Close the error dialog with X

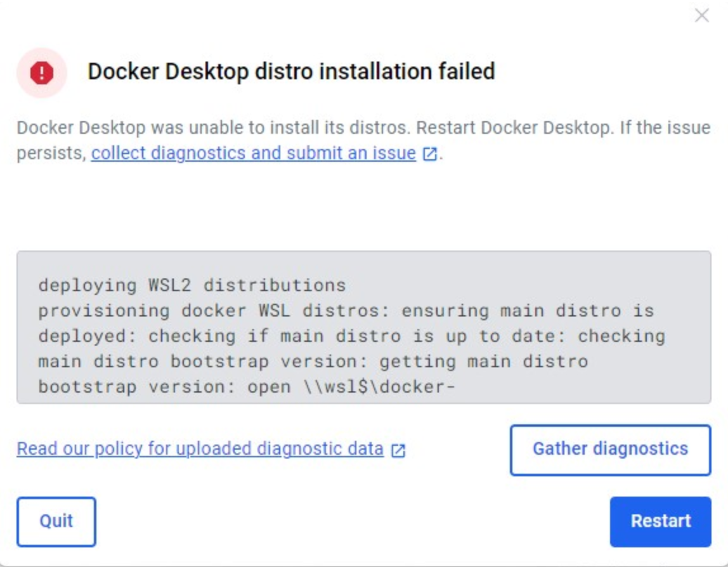tap(701, 15)
